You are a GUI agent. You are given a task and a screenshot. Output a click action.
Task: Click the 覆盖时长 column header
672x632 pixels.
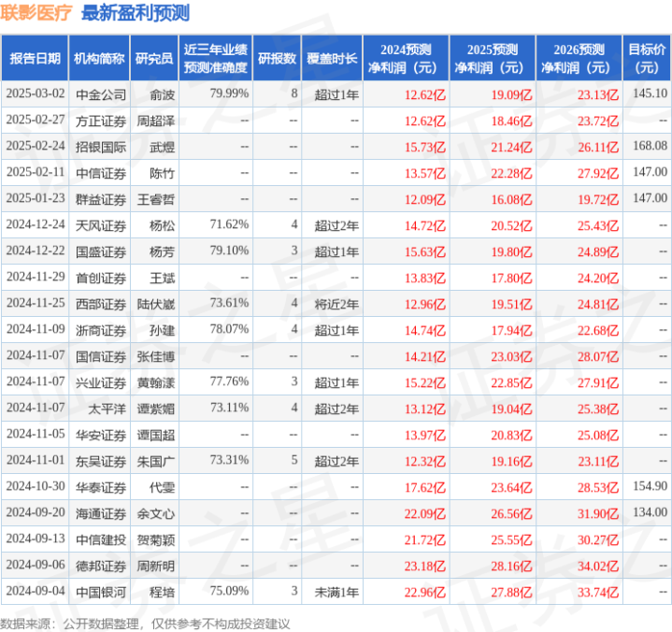pyautogui.click(x=332, y=58)
